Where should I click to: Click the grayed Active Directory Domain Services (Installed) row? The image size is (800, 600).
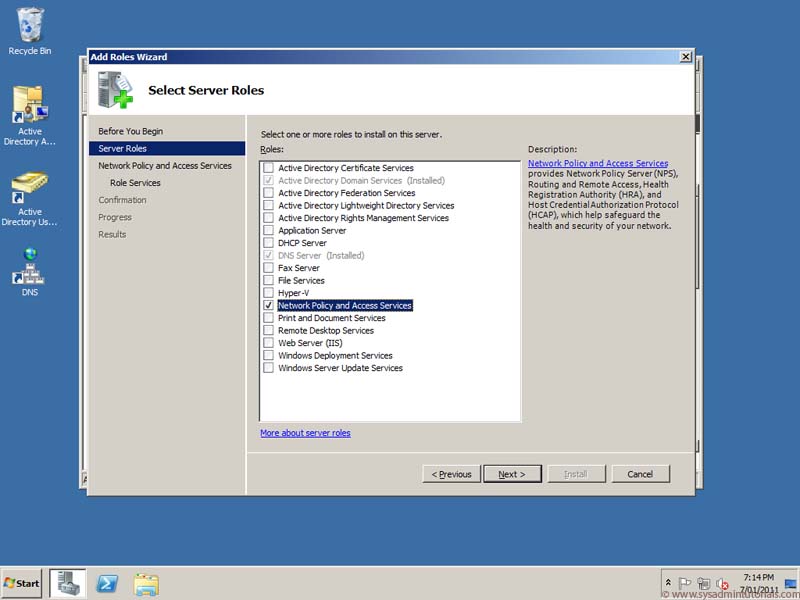click(354, 181)
